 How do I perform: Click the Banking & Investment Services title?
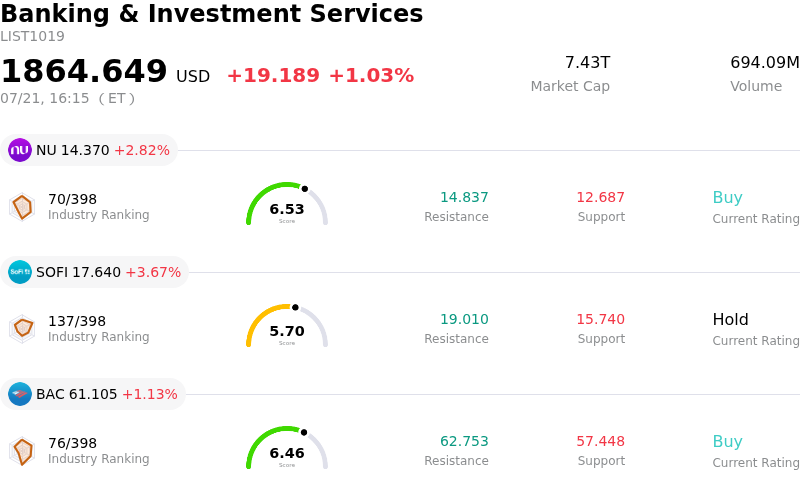[212, 13]
